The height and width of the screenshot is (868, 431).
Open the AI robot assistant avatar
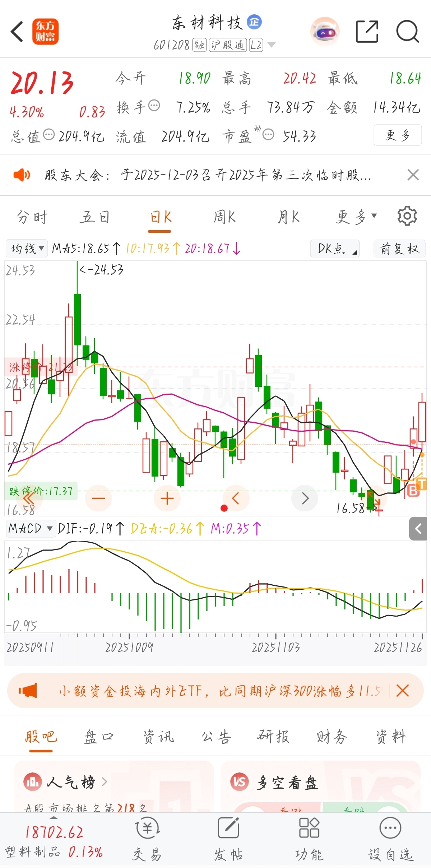(325, 32)
